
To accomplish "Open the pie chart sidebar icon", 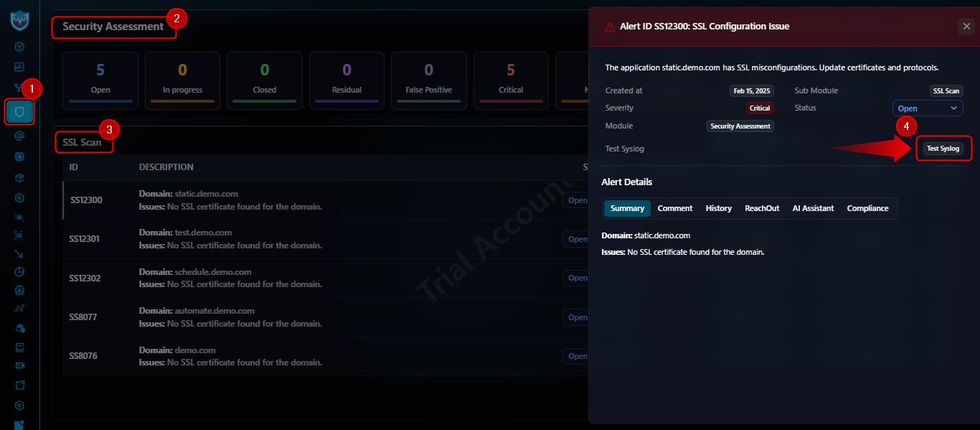I will coord(20,272).
